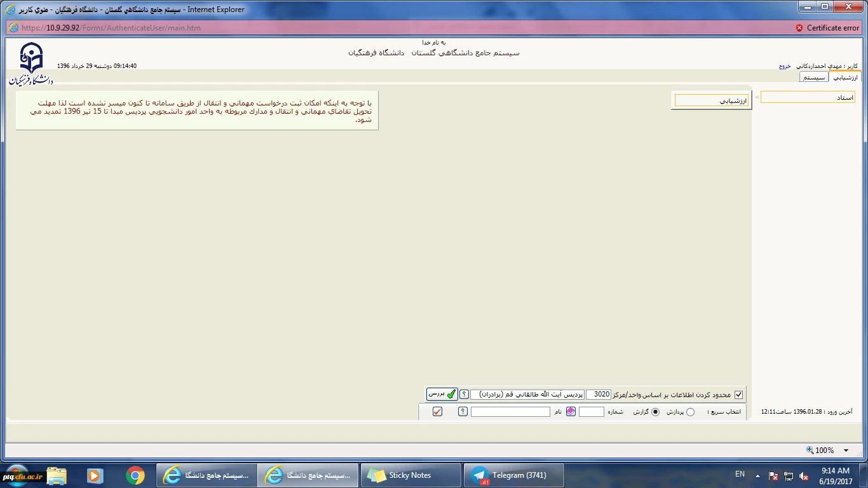The image size is (868, 488).
Task: Click the Certificate error shield icon
Action: [799, 28]
